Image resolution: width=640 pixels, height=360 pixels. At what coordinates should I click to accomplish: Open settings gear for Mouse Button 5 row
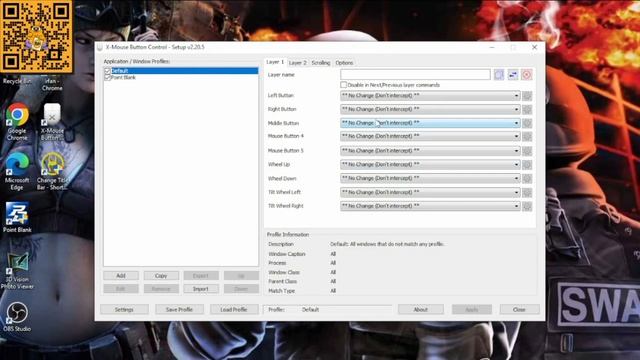pyautogui.click(x=527, y=151)
